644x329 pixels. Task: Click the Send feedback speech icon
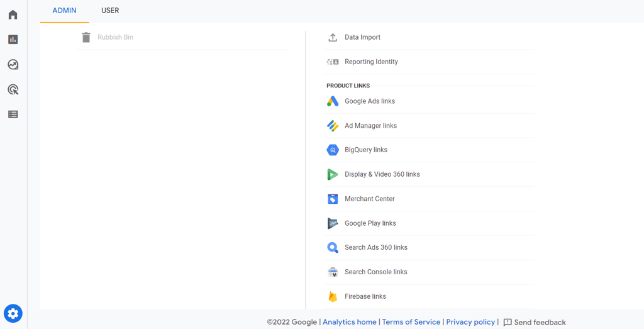tap(508, 323)
